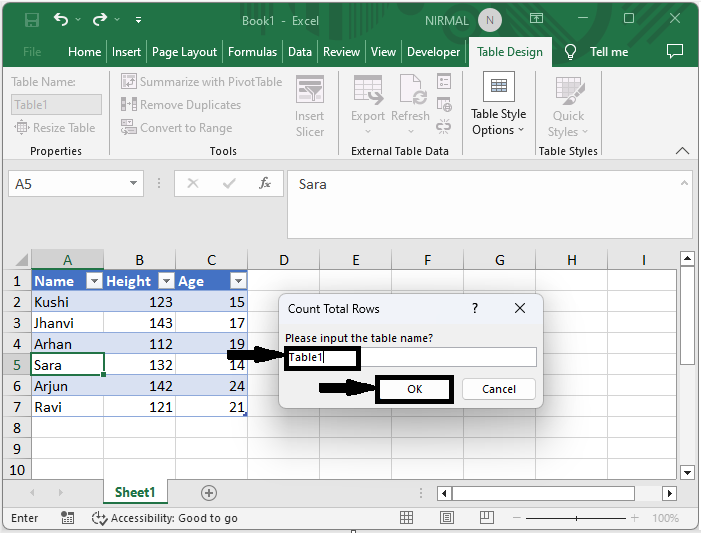The height and width of the screenshot is (533, 701).
Task: Confirm the formula bar entry checkmark
Action: point(229,183)
